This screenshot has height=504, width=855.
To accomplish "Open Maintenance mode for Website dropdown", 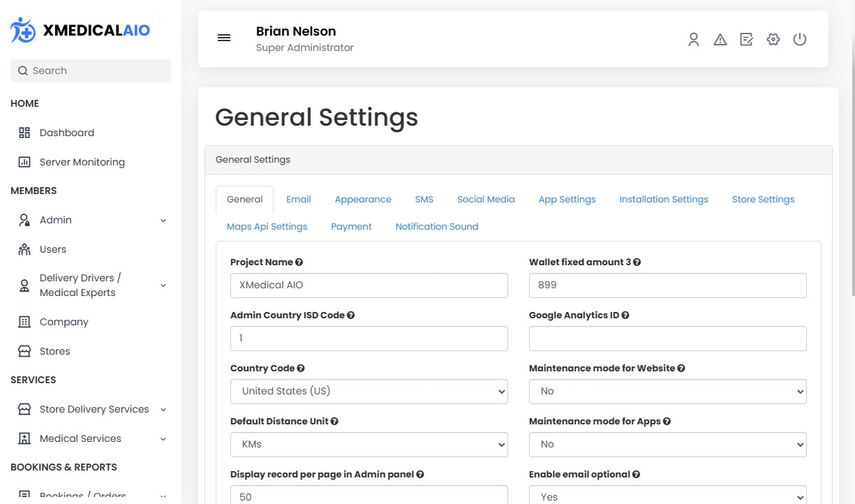I will pos(667,392).
